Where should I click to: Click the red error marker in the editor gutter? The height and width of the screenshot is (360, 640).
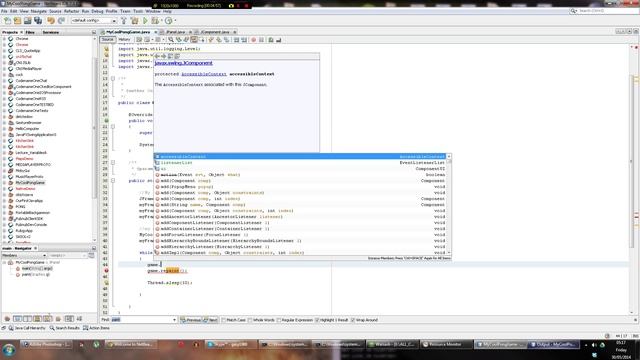[x=106, y=271]
